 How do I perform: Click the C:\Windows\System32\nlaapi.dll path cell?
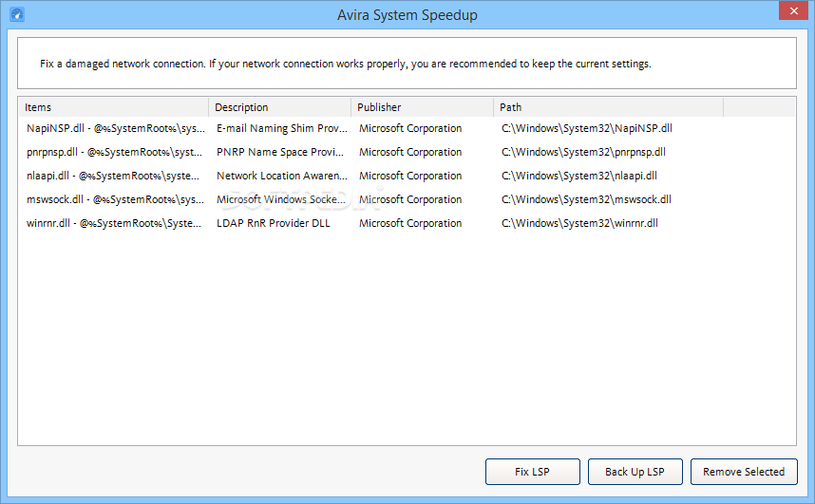[x=579, y=176]
